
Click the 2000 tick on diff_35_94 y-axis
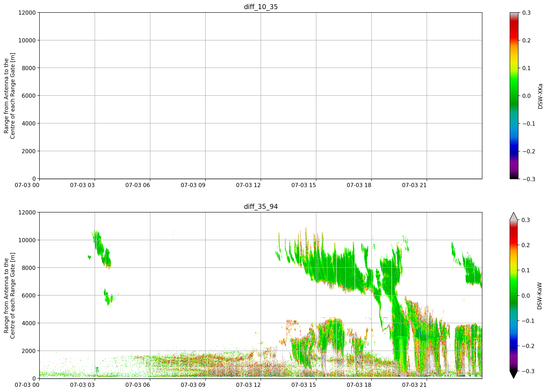pos(29,351)
